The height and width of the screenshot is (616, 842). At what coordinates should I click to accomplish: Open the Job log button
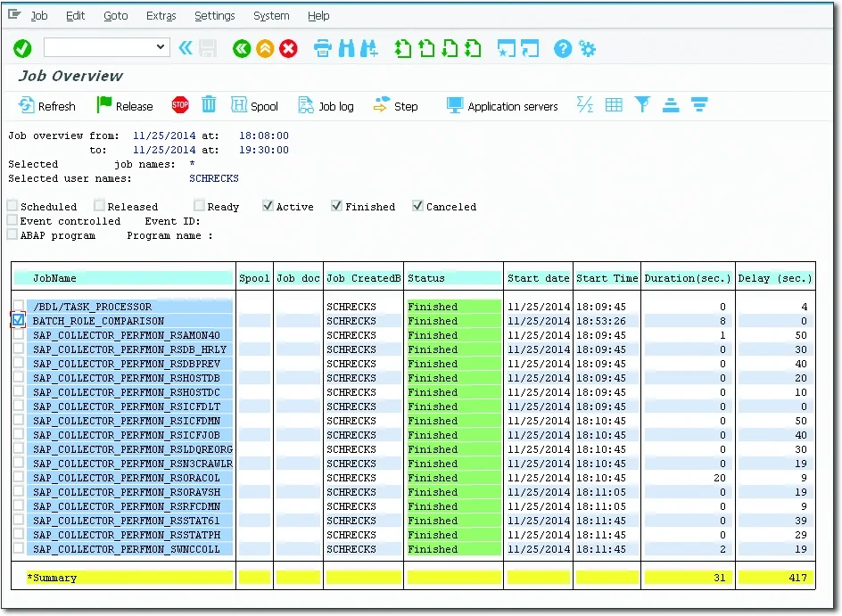click(x=326, y=106)
